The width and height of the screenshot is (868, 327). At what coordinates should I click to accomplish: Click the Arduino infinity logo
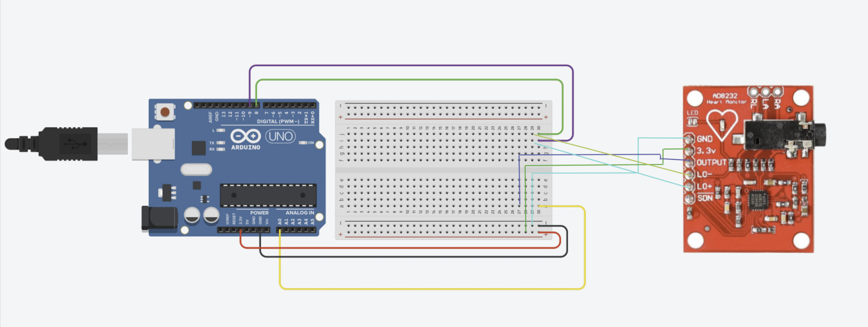(246, 136)
